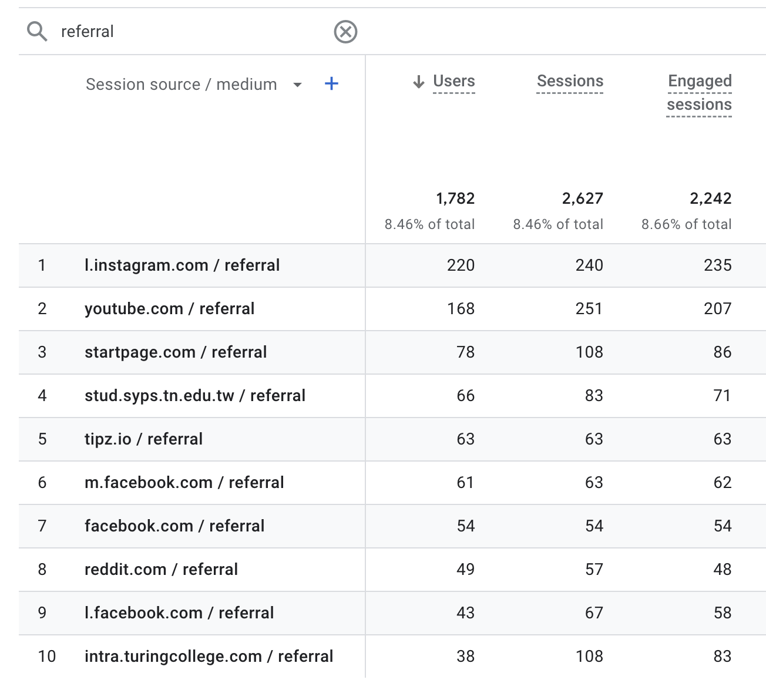This screenshot has height=700, width=766.
Task: Sort by Engaged sessions column header
Action: tap(699, 93)
